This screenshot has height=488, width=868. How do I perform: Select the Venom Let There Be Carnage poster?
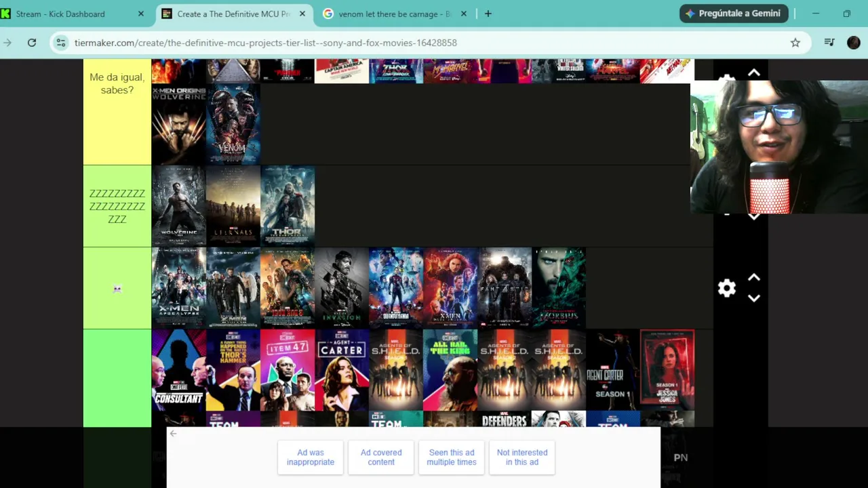[233, 124]
